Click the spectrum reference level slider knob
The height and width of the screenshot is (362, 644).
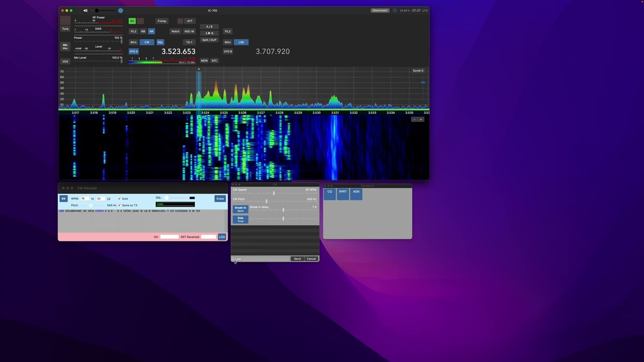tap(423, 82)
